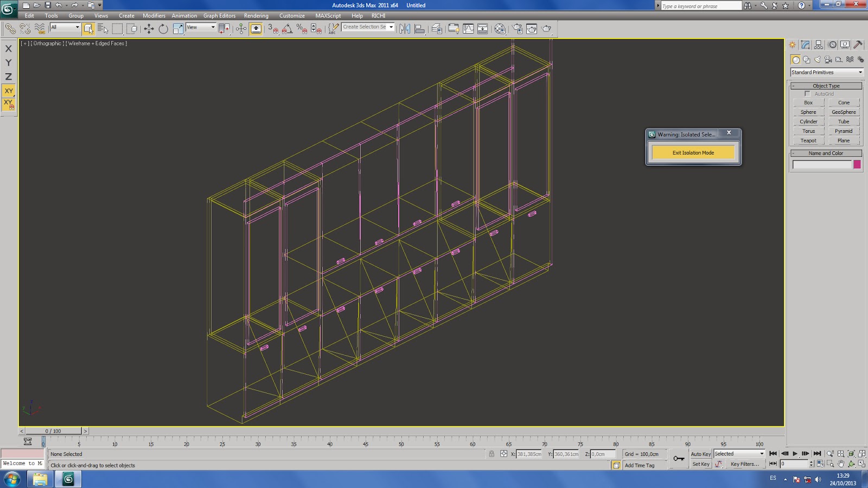
Task: Click the Cylinder object button
Action: point(808,121)
